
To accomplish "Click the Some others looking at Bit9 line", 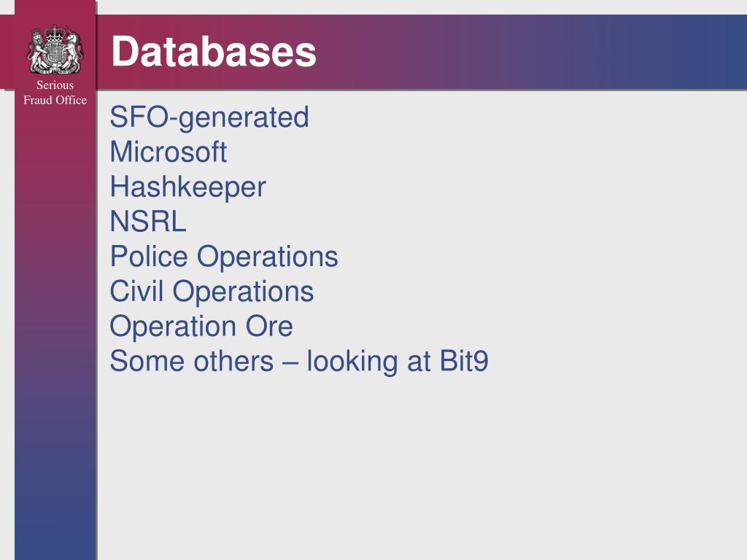I will click(299, 362).
